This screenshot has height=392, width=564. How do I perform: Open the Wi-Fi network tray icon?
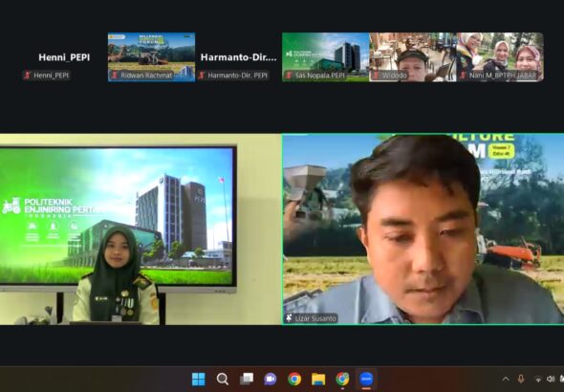538,379
